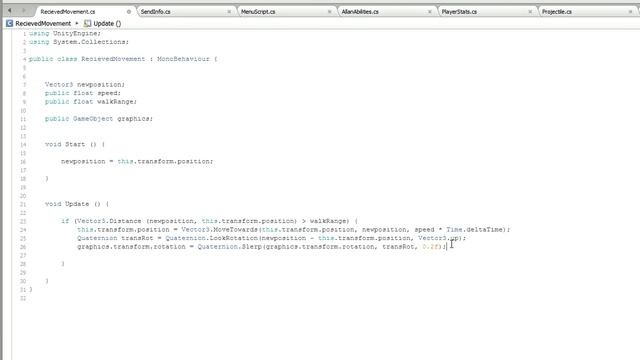This screenshot has height=360, width=640.
Task: Click line number 21 in the gutter
Action: coord(23,204)
